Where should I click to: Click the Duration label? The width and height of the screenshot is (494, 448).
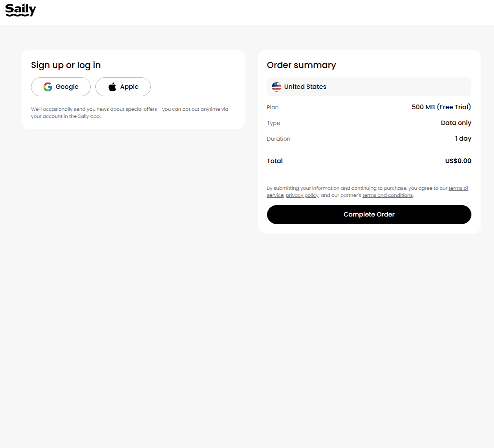pyautogui.click(x=278, y=139)
